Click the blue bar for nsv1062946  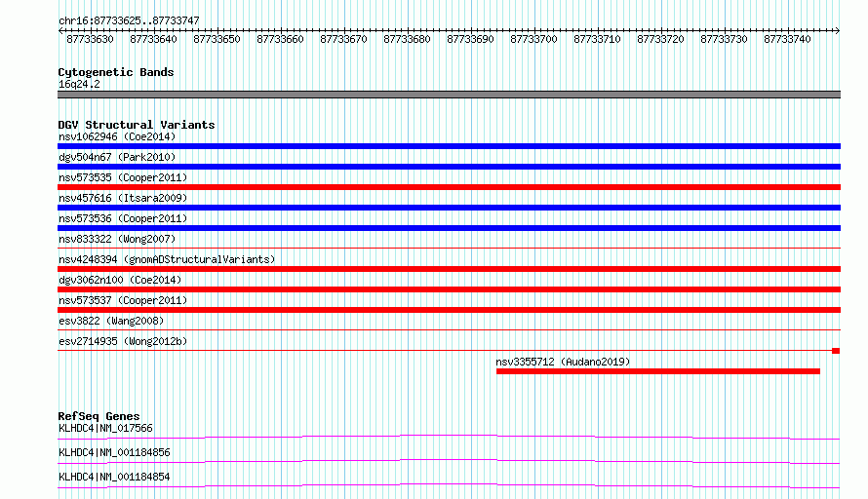coord(449,146)
